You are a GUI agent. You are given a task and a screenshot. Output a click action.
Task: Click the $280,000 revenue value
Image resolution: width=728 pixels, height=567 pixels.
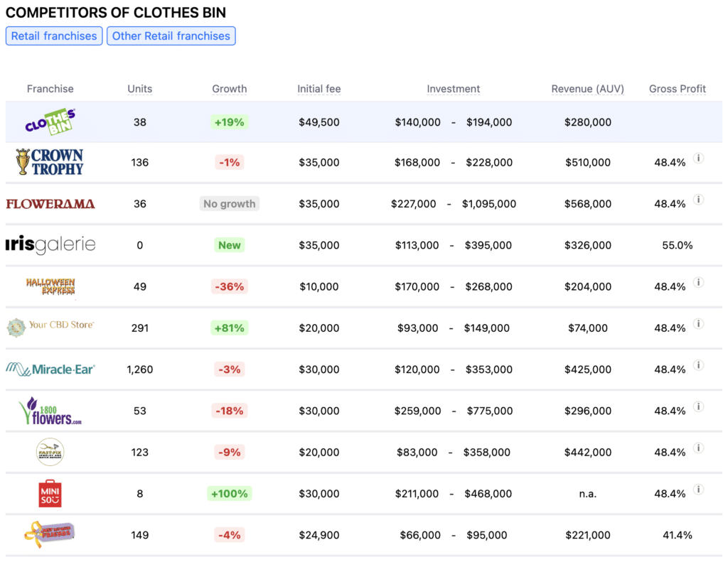point(587,122)
